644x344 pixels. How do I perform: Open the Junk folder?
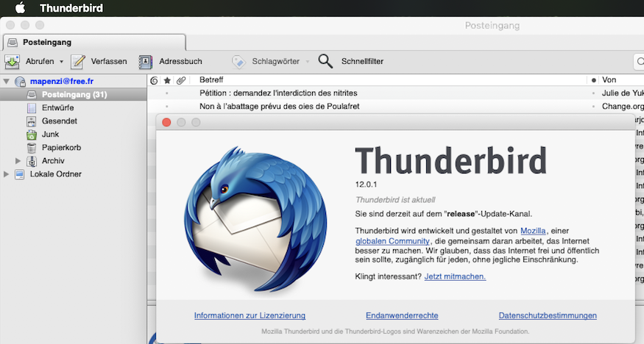pos(50,134)
